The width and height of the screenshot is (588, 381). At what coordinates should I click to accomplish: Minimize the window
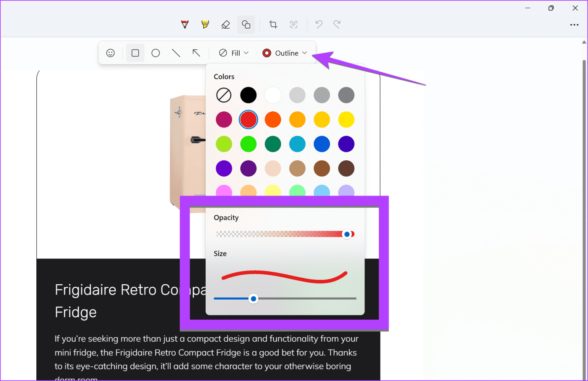click(528, 8)
